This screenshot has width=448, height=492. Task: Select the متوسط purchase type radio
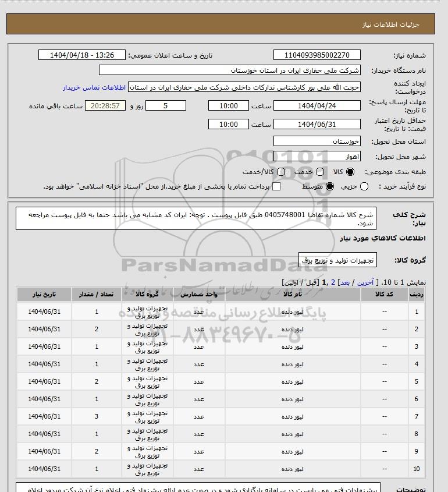pyautogui.click(x=330, y=187)
